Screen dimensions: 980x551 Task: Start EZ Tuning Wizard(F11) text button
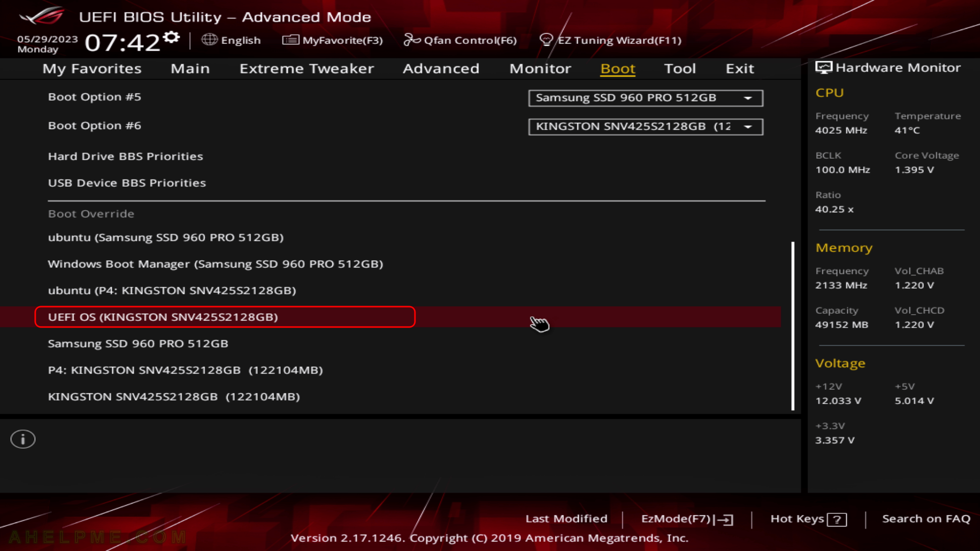point(619,40)
